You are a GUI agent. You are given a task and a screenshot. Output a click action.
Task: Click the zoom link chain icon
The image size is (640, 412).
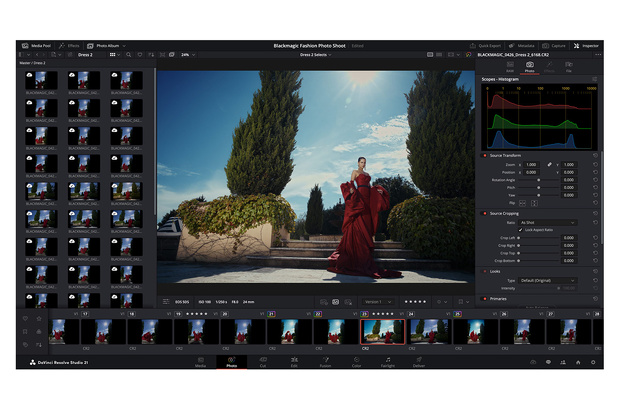tap(549, 165)
